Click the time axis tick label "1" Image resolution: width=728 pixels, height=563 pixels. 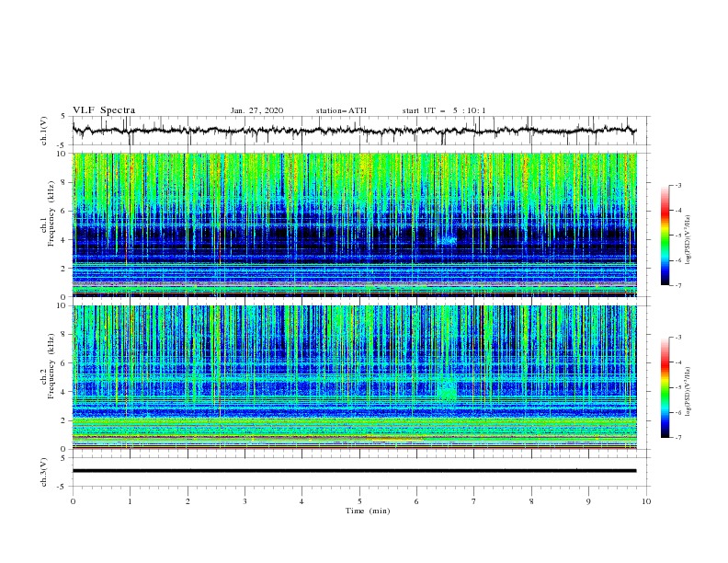point(130,501)
